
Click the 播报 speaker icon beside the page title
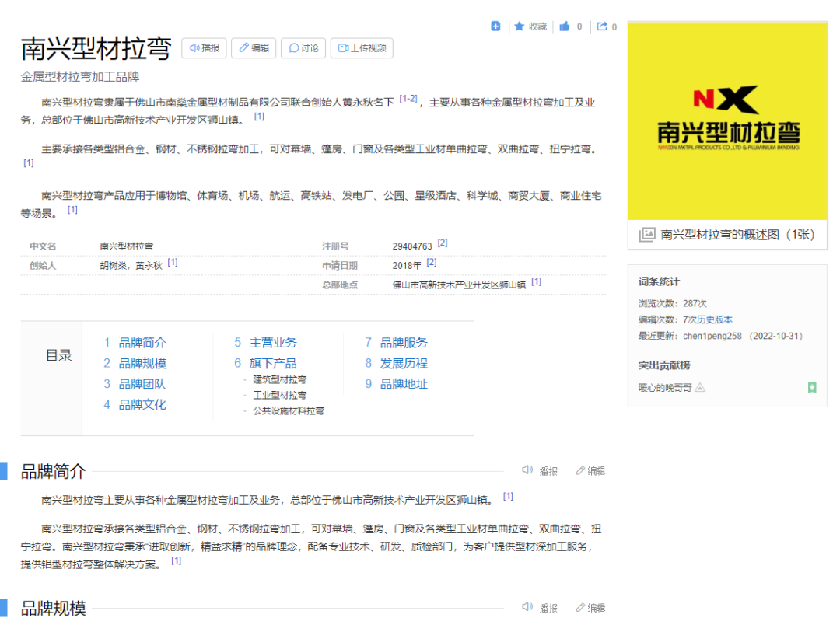(x=194, y=47)
